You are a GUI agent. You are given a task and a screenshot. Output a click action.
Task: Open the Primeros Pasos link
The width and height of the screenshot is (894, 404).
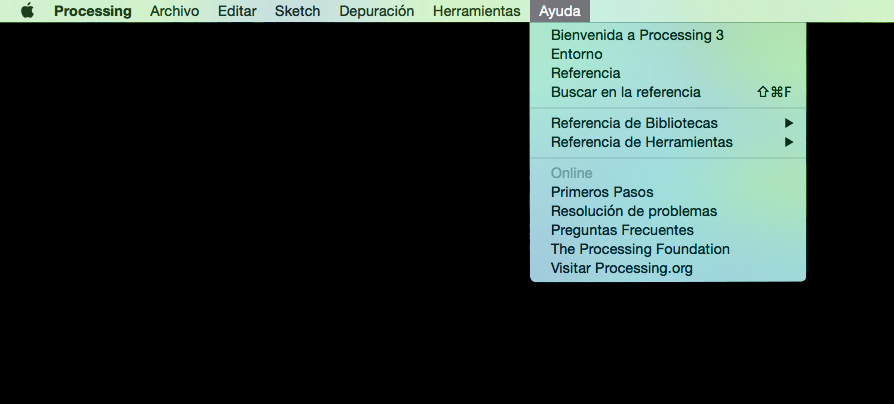coord(602,192)
